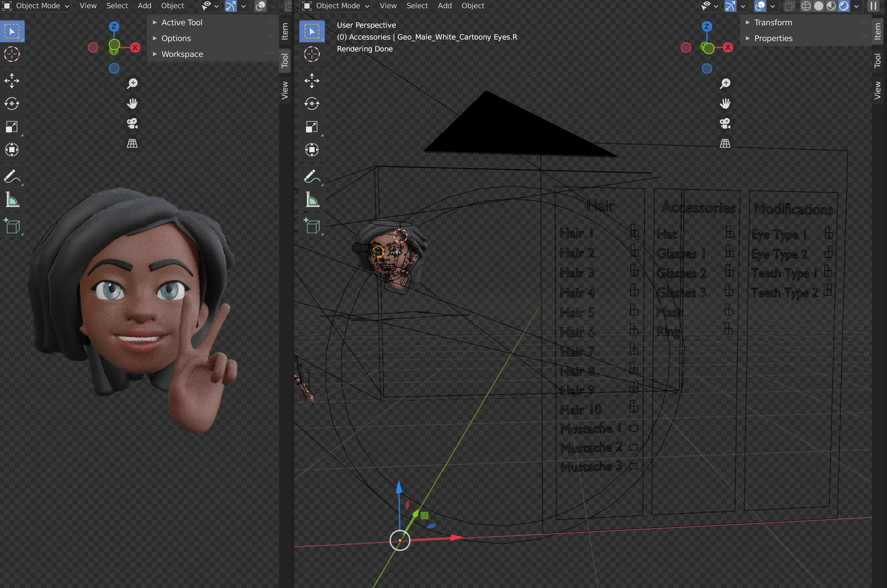Toggle viewport overlays in the right header
The height and width of the screenshot is (588, 887).
[758, 7]
